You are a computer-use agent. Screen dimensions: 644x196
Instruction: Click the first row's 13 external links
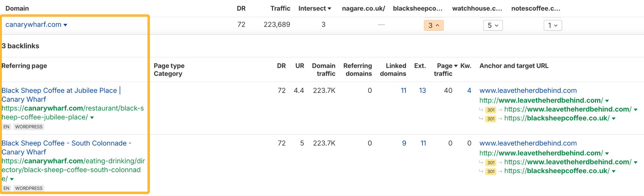pyautogui.click(x=422, y=90)
